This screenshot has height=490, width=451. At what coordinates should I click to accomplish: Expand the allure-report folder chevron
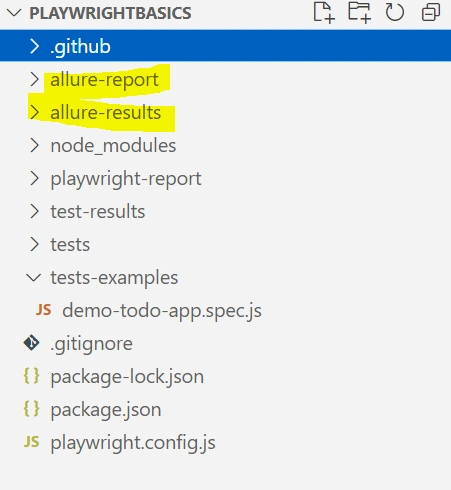tap(34, 79)
